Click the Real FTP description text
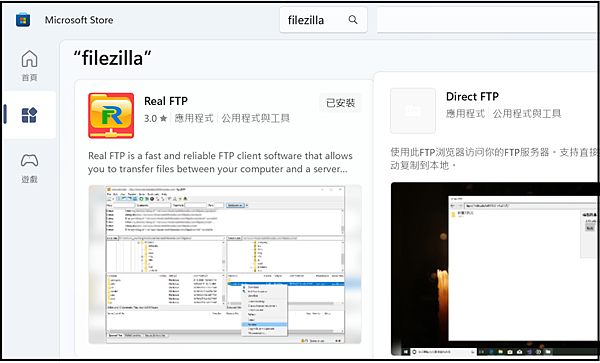 click(220, 163)
